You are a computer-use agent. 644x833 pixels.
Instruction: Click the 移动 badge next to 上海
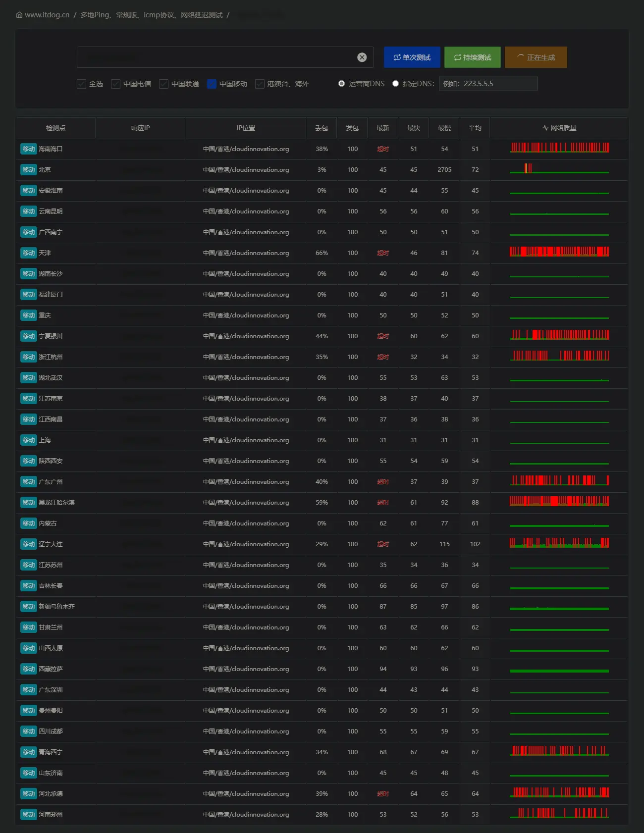pos(29,440)
